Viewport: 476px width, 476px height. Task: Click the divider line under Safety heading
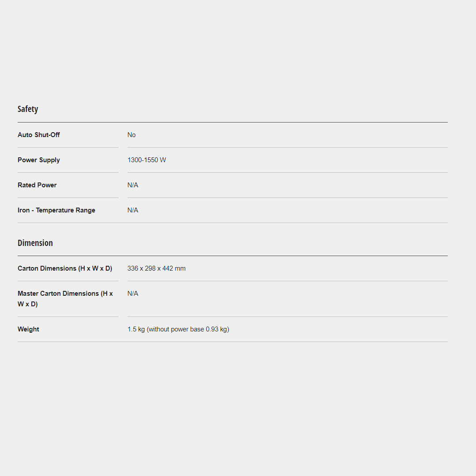click(x=233, y=122)
